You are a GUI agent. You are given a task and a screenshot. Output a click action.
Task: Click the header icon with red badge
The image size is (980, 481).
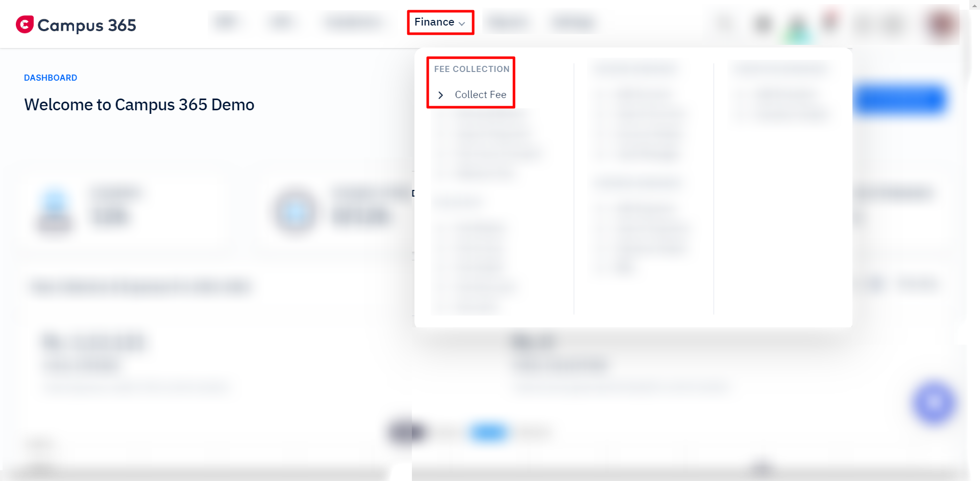point(830,21)
